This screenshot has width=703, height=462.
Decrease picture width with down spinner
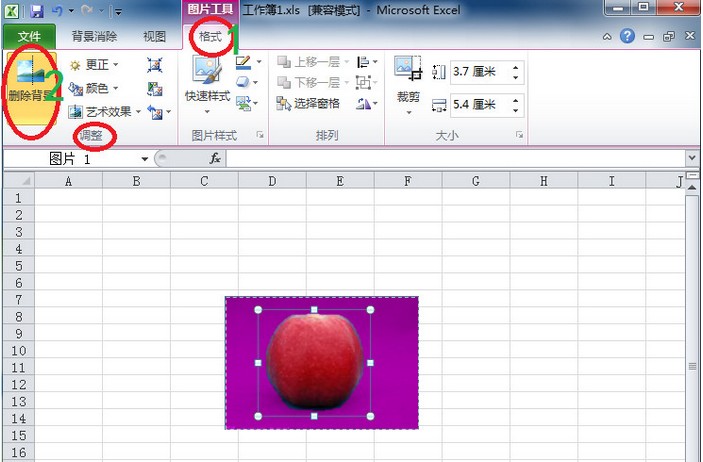516,110
